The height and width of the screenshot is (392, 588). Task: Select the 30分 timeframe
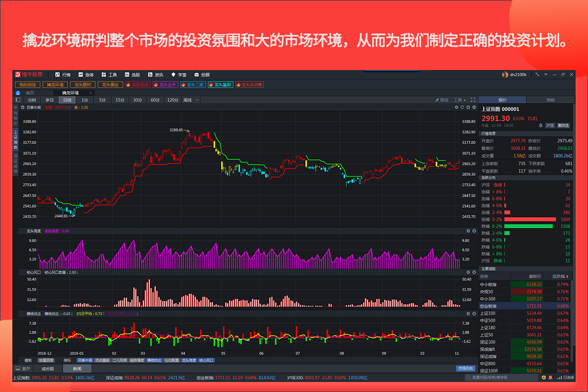pos(138,100)
